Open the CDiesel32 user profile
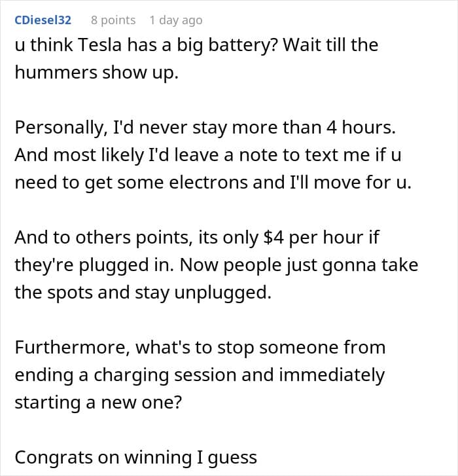The width and height of the screenshot is (458, 476). (43, 20)
